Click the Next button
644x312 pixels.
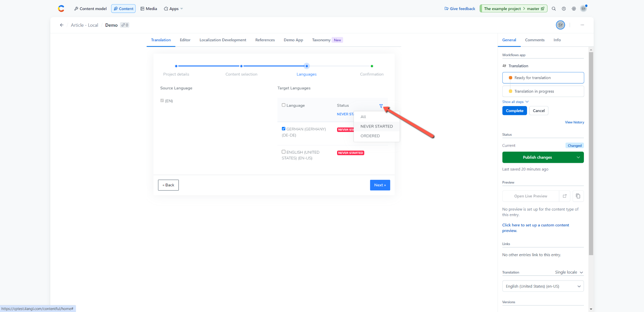click(x=380, y=185)
